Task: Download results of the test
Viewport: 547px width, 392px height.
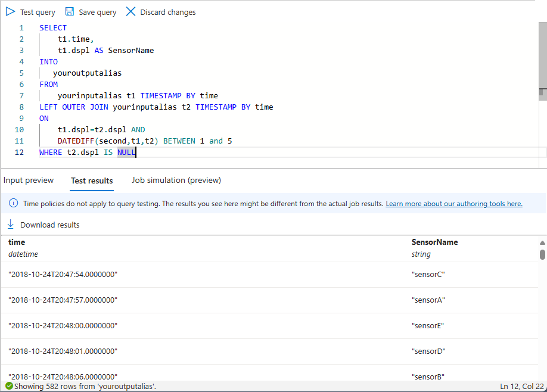Action: pos(43,225)
